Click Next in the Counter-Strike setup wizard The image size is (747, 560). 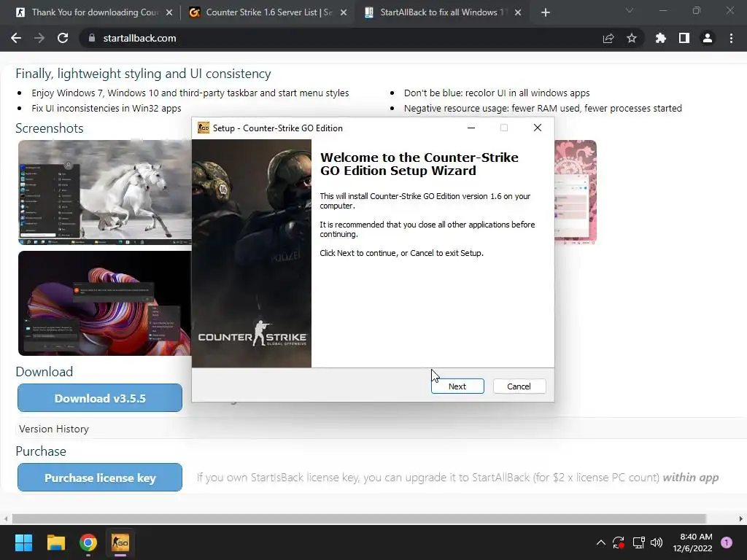coord(457,386)
